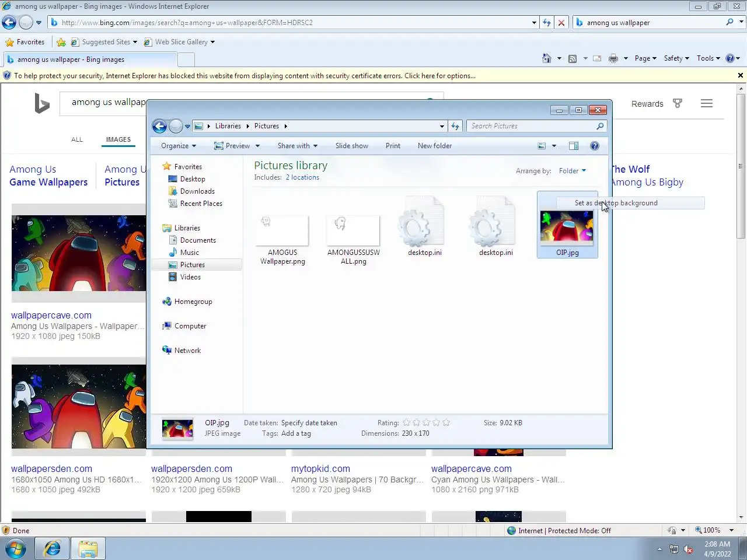Click Favorites star in navigation pane
Image resolution: width=747 pixels, height=560 pixels.
[x=166, y=167]
